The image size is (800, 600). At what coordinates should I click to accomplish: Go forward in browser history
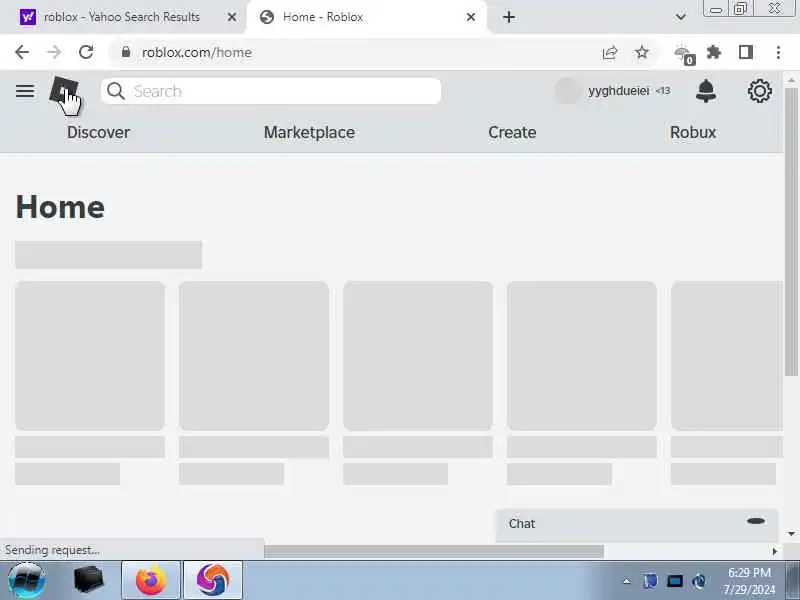click(x=54, y=52)
